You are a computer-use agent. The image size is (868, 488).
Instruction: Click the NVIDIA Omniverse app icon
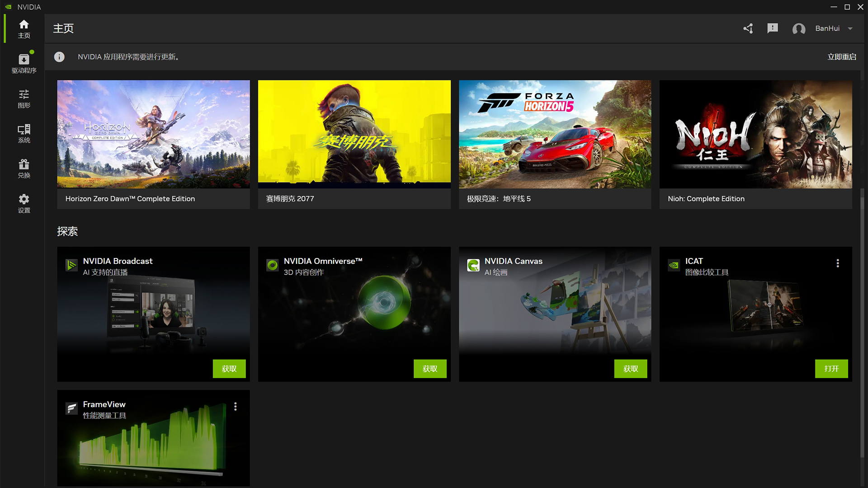272,265
